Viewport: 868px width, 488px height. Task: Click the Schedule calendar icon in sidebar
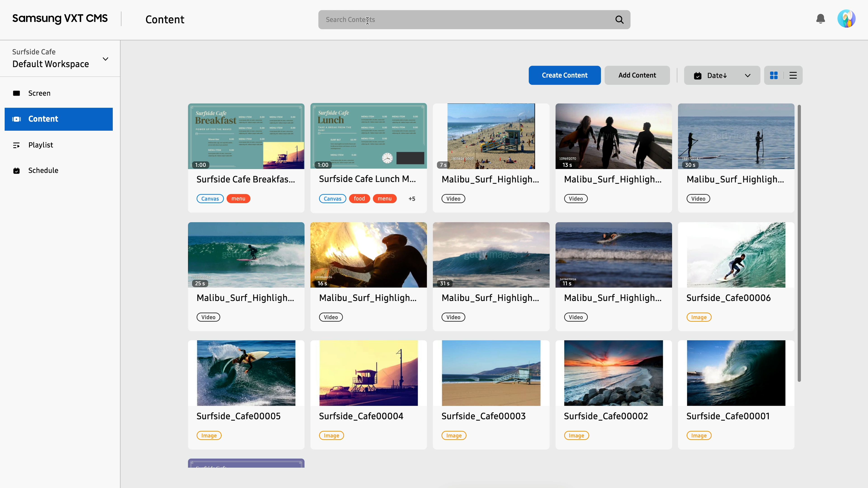(17, 171)
